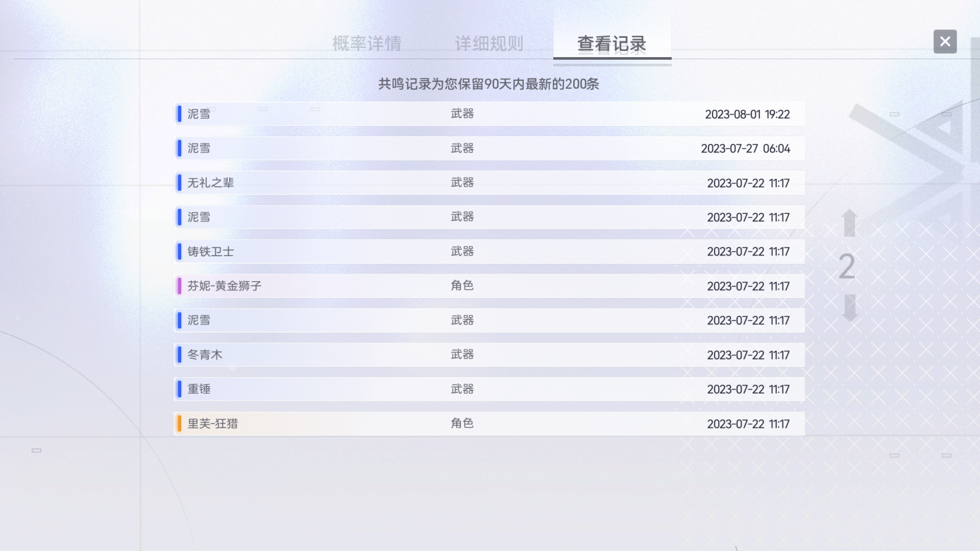Click the 武器 type in 重锤 row
This screenshot has width=980, height=551.
click(x=462, y=389)
